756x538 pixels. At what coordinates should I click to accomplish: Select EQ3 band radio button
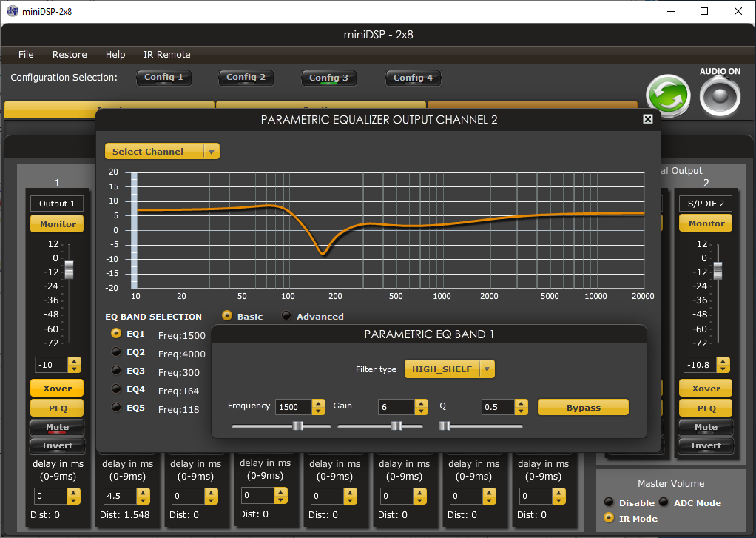[115, 370]
